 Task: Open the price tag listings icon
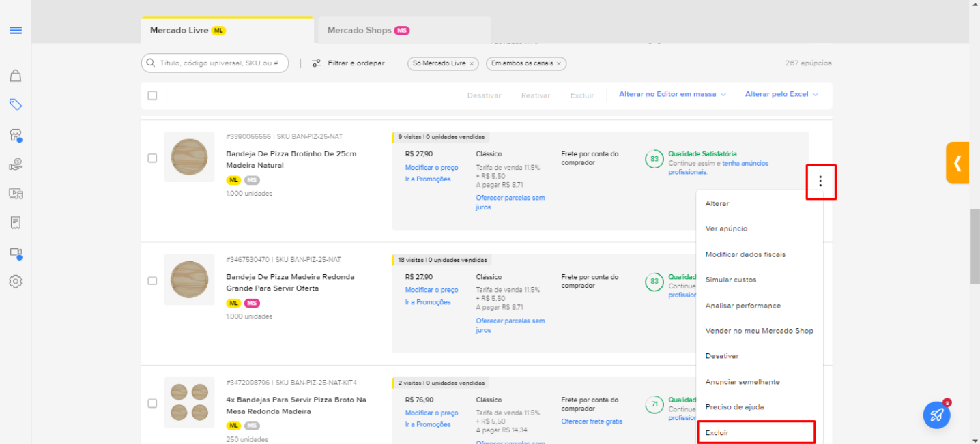point(16,105)
